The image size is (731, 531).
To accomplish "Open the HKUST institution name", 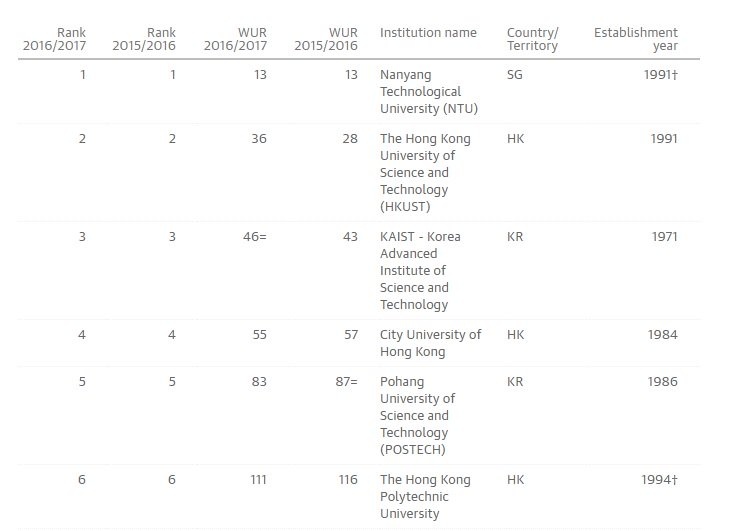I will (425, 172).
